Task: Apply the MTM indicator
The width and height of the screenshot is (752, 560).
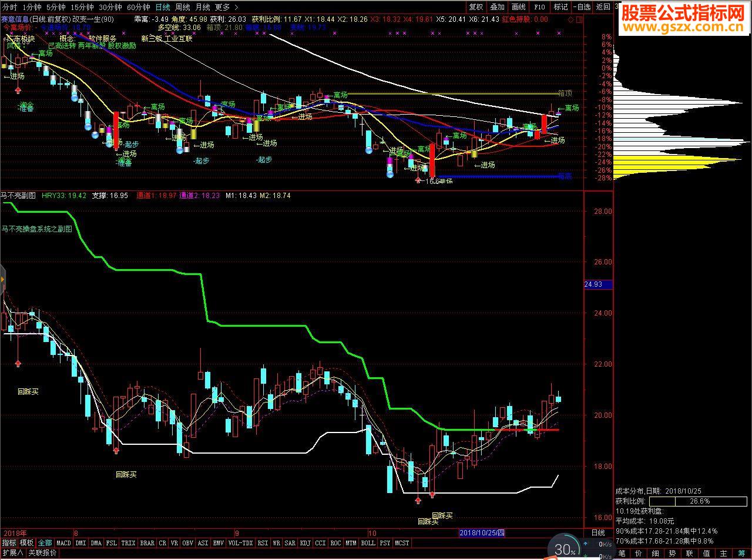Action: tap(351, 543)
